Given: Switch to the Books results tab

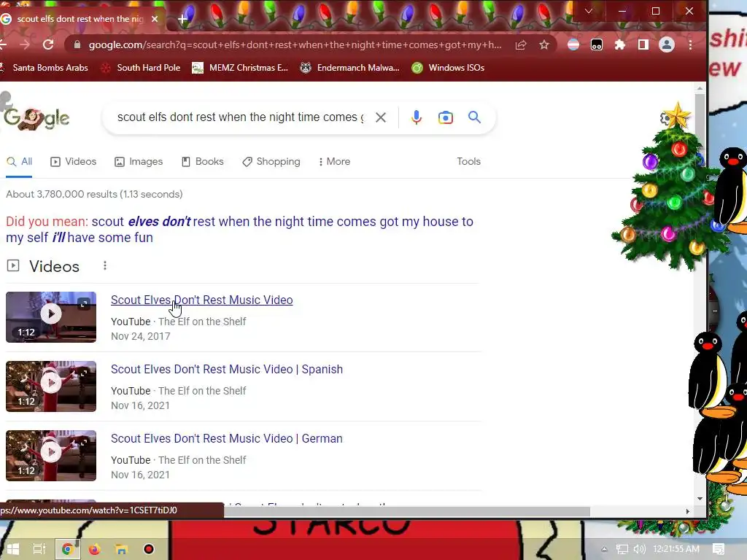Looking at the screenshot, I should tap(203, 162).
